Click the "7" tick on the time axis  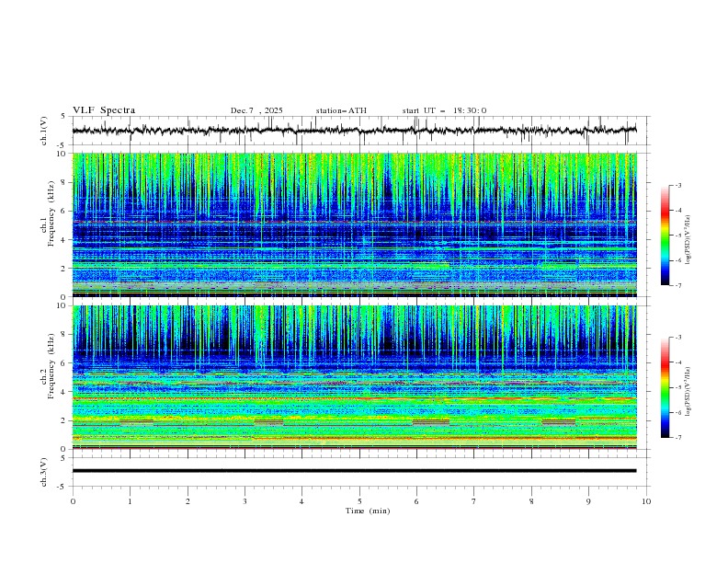pyautogui.click(x=474, y=501)
